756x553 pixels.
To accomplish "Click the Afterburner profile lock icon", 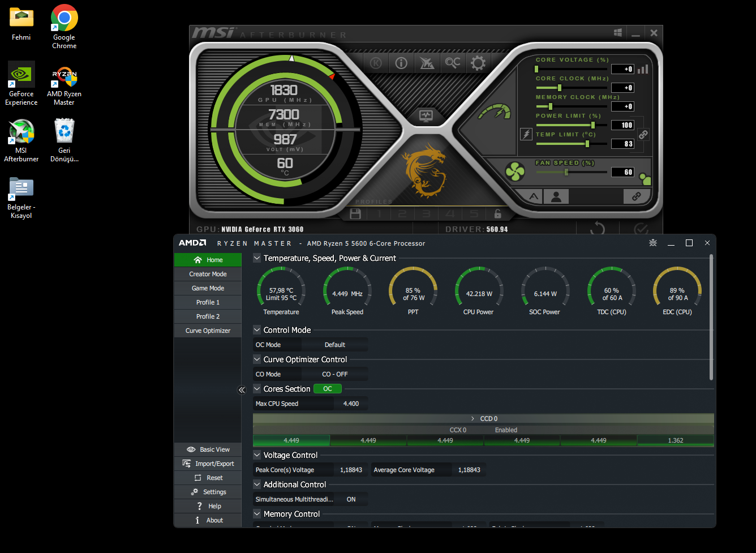I will (497, 214).
